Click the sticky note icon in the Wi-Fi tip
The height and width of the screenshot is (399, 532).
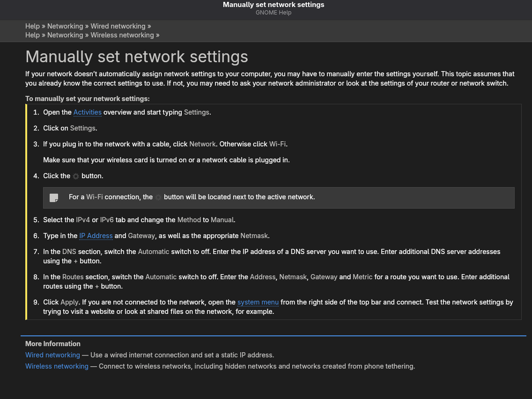[54, 197]
